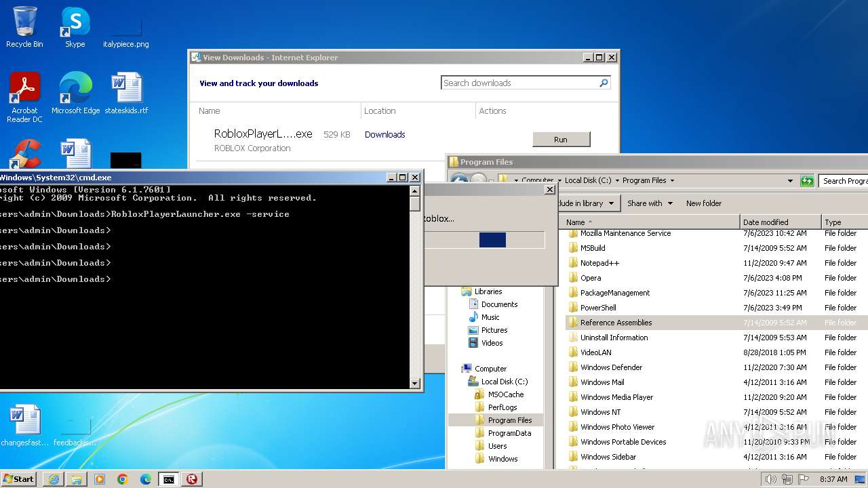Select the PowerShell folder
868x488 pixels.
[x=598, y=308]
